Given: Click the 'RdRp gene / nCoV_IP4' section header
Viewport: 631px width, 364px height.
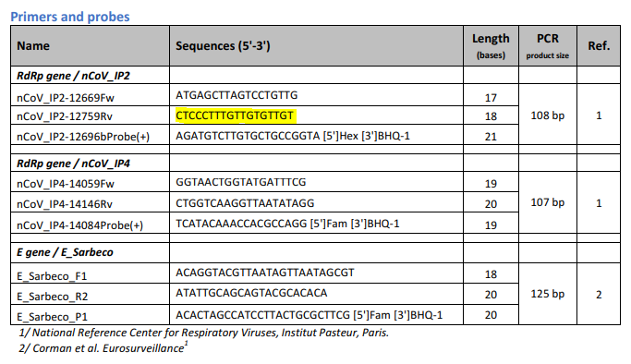Looking at the screenshot, I should pyautogui.click(x=73, y=164).
